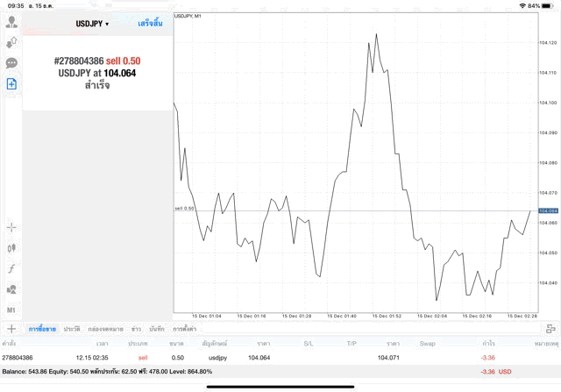The image size is (561, 392).
Task: Click the -3.36 USD total profit
Action: coord(496,372)
